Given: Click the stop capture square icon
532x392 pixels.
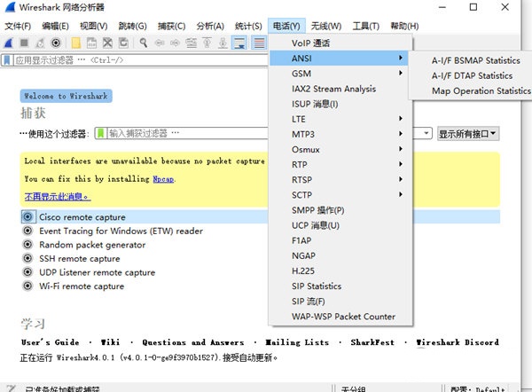Looking at the screenshot, I should (24, 43).
